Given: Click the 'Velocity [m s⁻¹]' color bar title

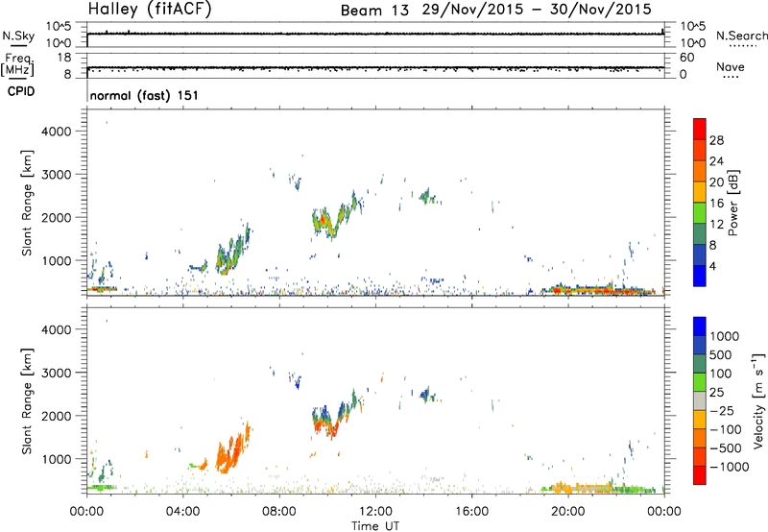Looking at the screenshot, I should point(758,400).
